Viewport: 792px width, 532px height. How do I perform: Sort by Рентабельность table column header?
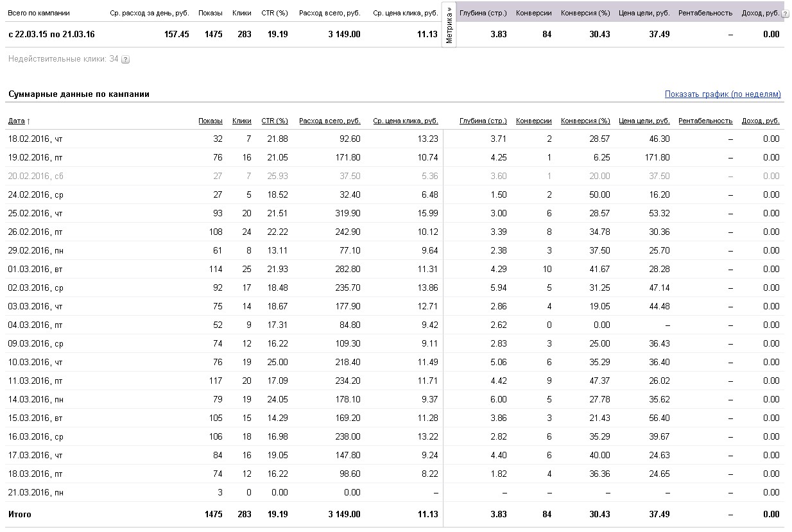705,121
